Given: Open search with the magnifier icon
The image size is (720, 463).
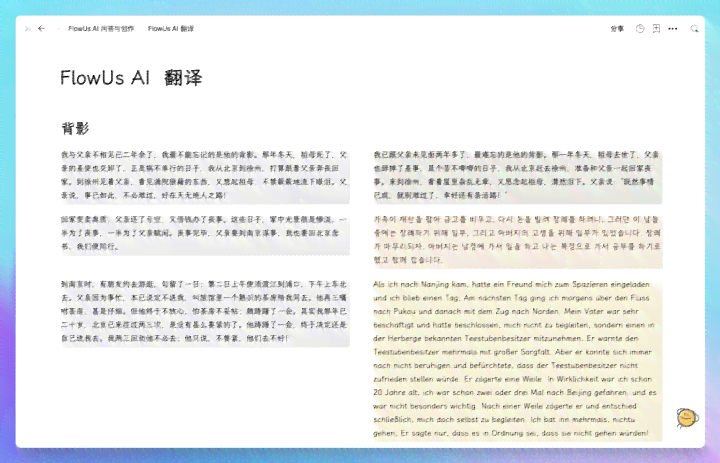Looking at the screenshot, I should [x=694, y=28].
